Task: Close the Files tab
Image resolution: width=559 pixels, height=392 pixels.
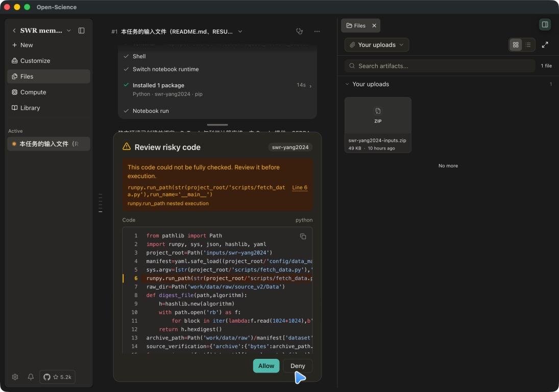Action: (x=374, y=26)
